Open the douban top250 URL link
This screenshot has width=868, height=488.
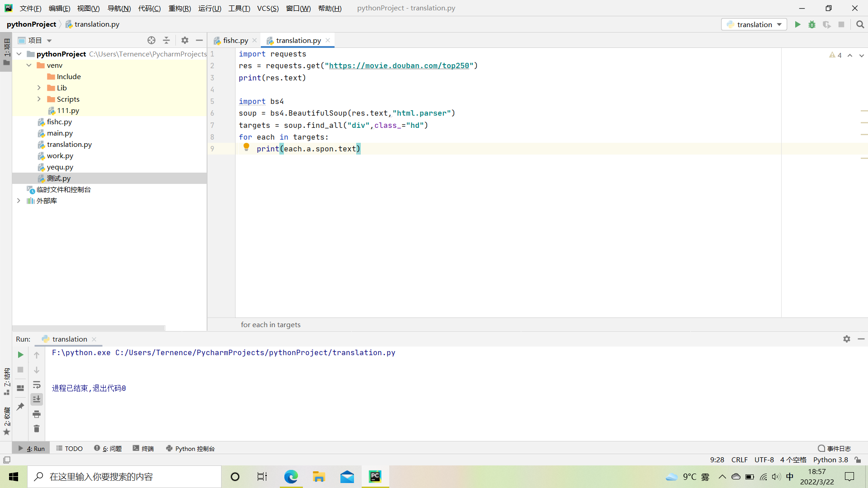pos(399,66)
